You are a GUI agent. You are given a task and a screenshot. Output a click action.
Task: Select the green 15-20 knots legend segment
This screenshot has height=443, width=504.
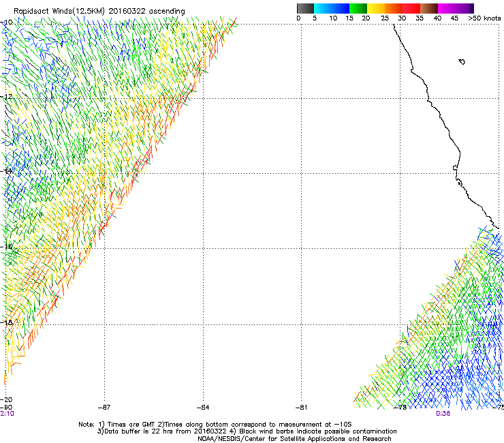(x=358, y=8)
